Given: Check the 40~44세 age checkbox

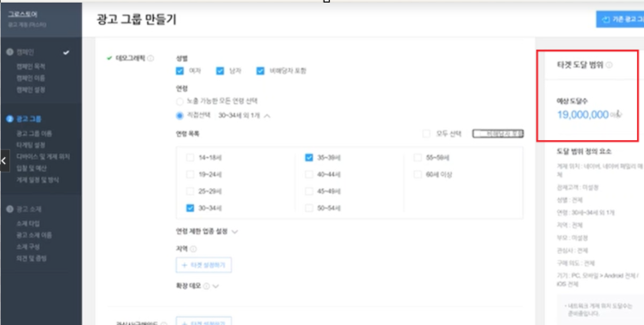Looking at the screenshot, I should point(309,174).
